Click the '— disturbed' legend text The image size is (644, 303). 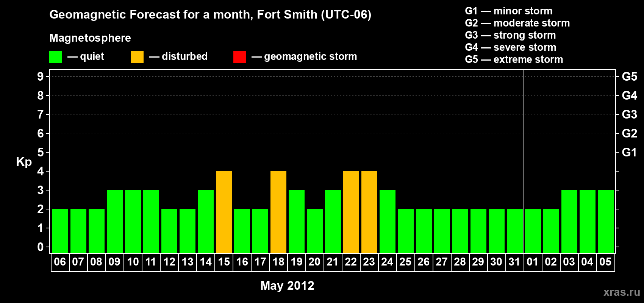pyautogui.click(x=178, y=56)
